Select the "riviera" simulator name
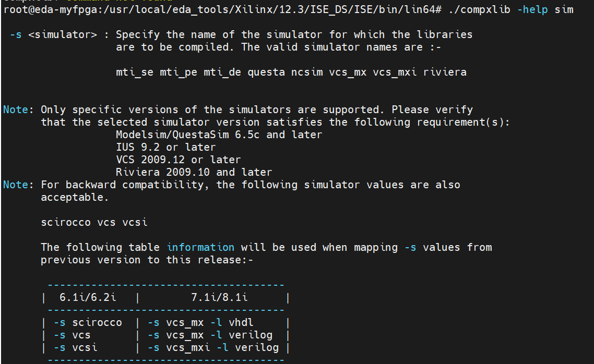The image size is (594, 364). coord(445,72)
